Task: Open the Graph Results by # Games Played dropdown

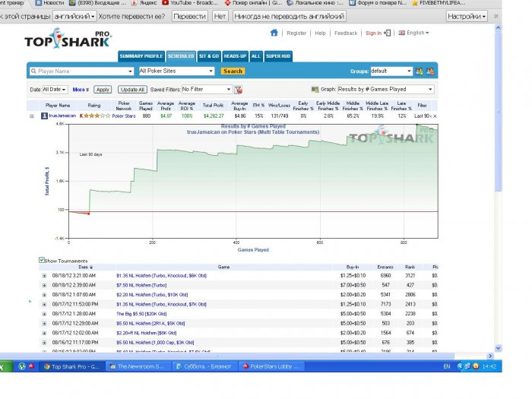Action: pyautogui.click(x=386, y=89)
